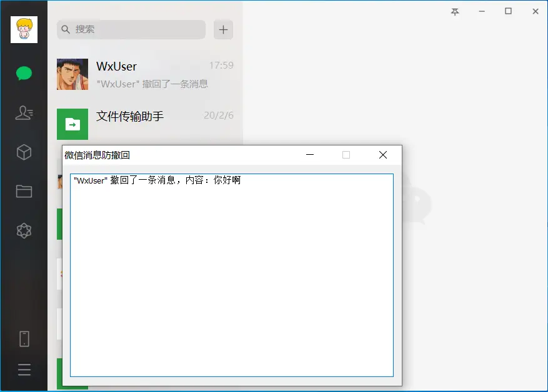Image resolution: width=548 pixels, height=392 pixels.
Task: Click the 20/2/6 date on 文件传输助手 row
Action: coord(219,115)
